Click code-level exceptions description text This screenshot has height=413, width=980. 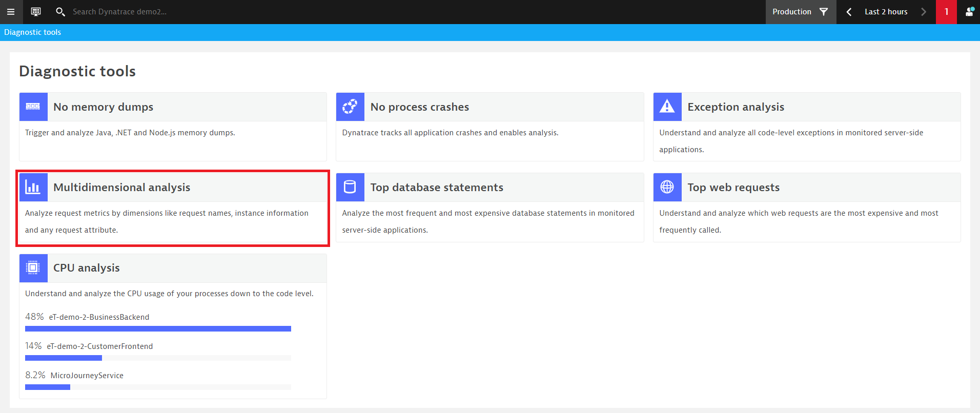pyautogui.click(x=791, y=141)
